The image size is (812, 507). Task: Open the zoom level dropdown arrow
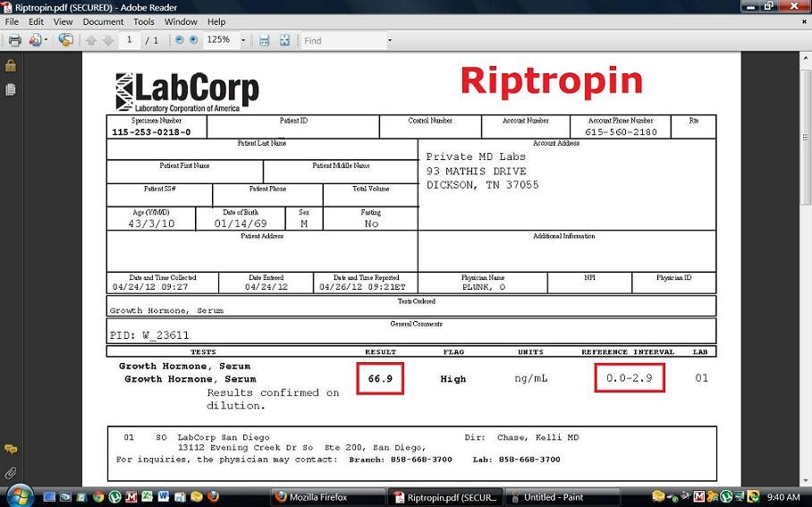click(243, 40)
